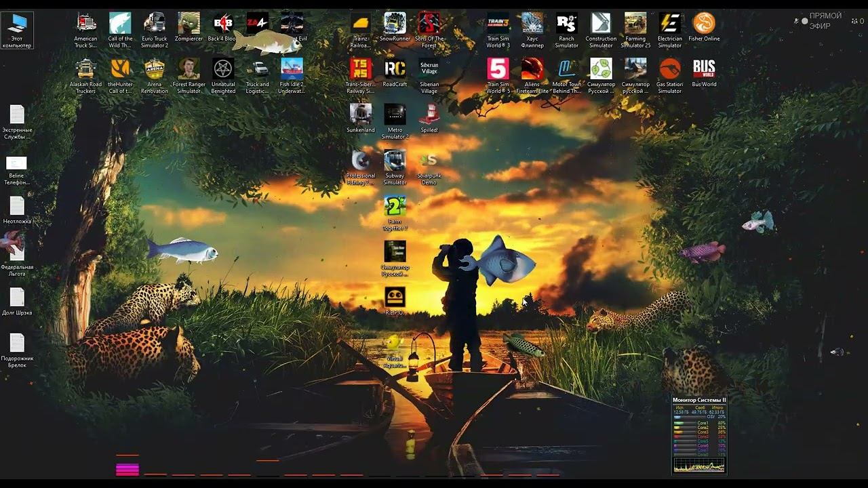Viewport: 868px width, 488px height.
Task: Launch Construction Simulator shortcut
Action: point(601,30)
